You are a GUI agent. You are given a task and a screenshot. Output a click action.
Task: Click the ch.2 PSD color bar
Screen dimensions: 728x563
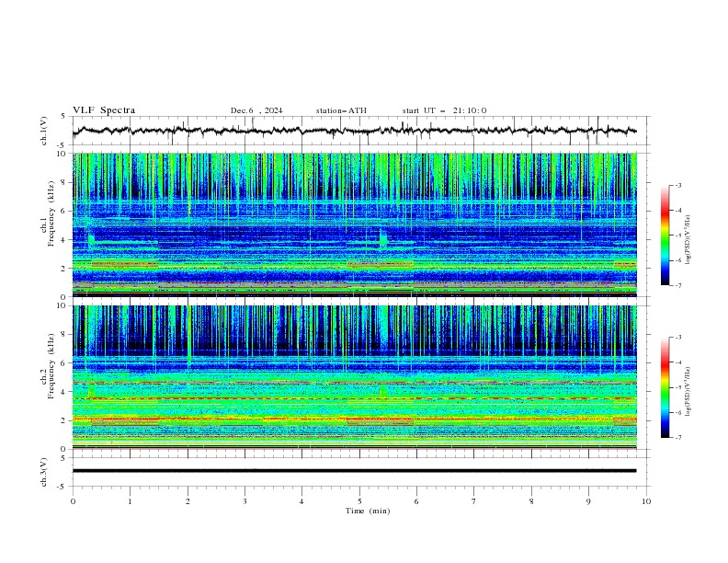665,387
